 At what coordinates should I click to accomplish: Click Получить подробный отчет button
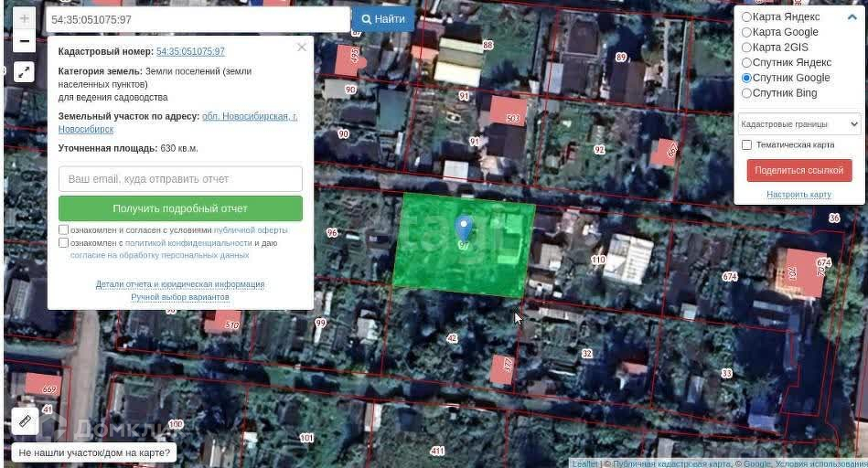(180, 208)
